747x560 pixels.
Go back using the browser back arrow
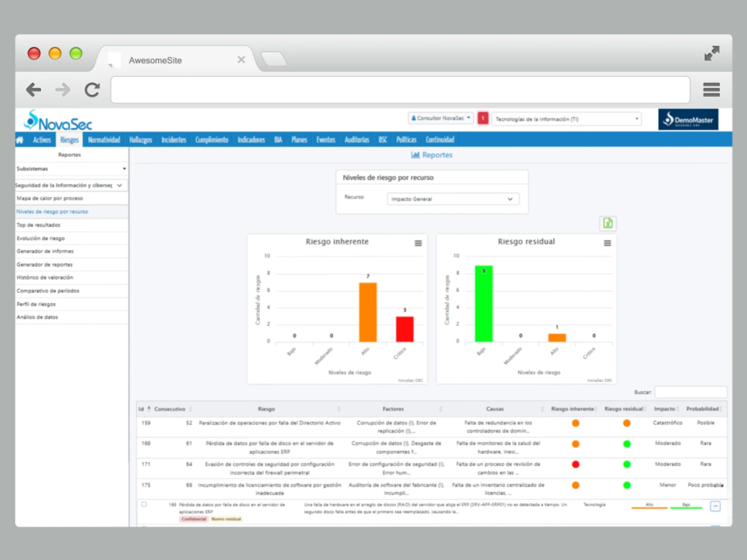point(34,90)
